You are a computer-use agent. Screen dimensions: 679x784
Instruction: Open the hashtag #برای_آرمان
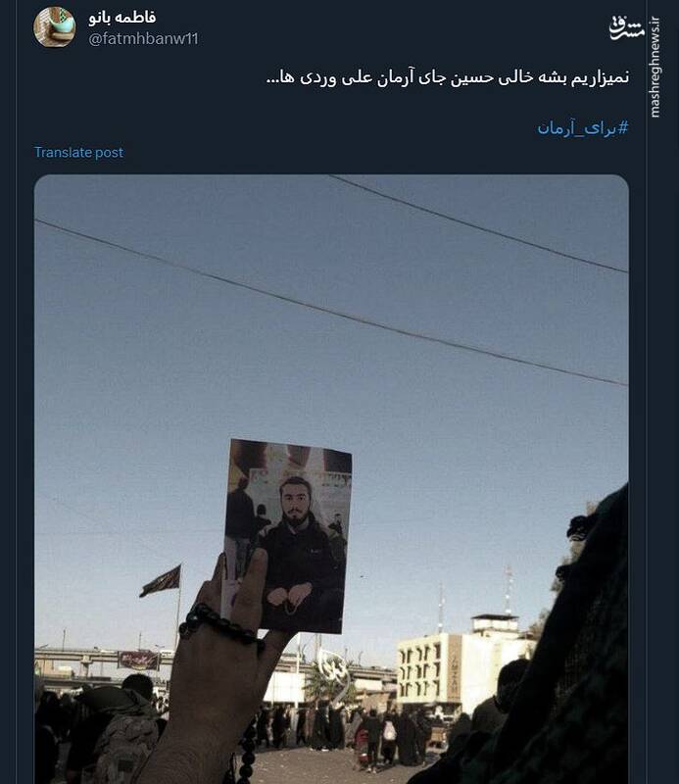[x=583, y=128]
